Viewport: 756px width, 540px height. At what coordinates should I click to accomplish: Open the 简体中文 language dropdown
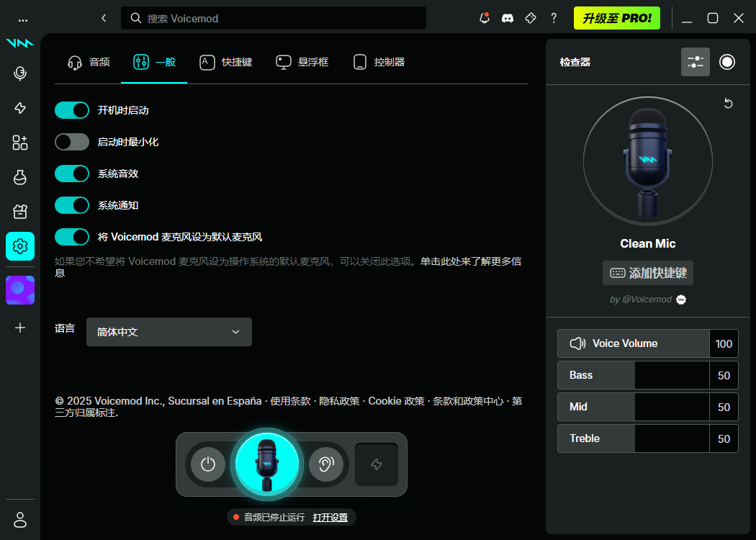168,332
